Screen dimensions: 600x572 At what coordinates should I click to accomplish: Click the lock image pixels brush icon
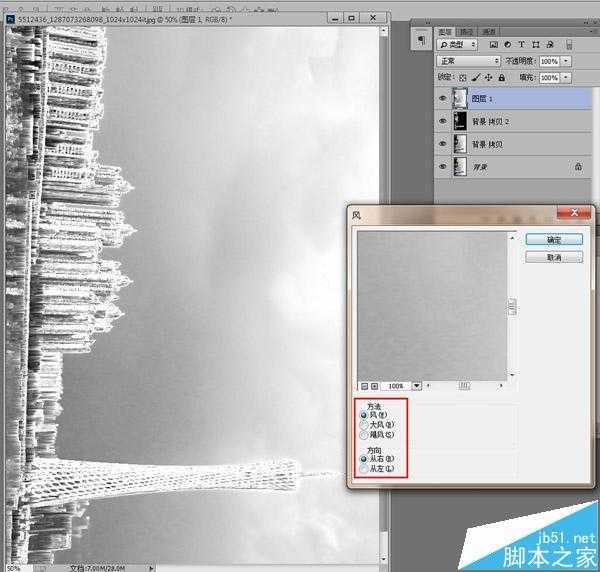476,78
